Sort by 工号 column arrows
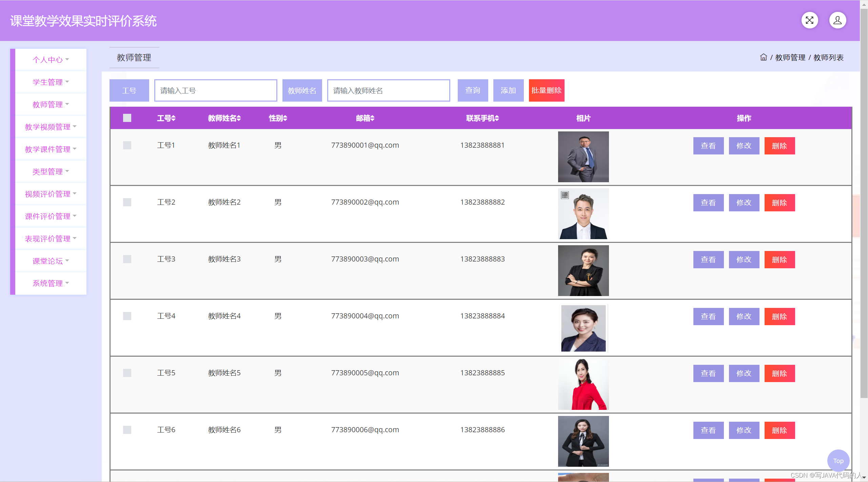This screenshot has width=868, height=482. (x=173, y=118)
